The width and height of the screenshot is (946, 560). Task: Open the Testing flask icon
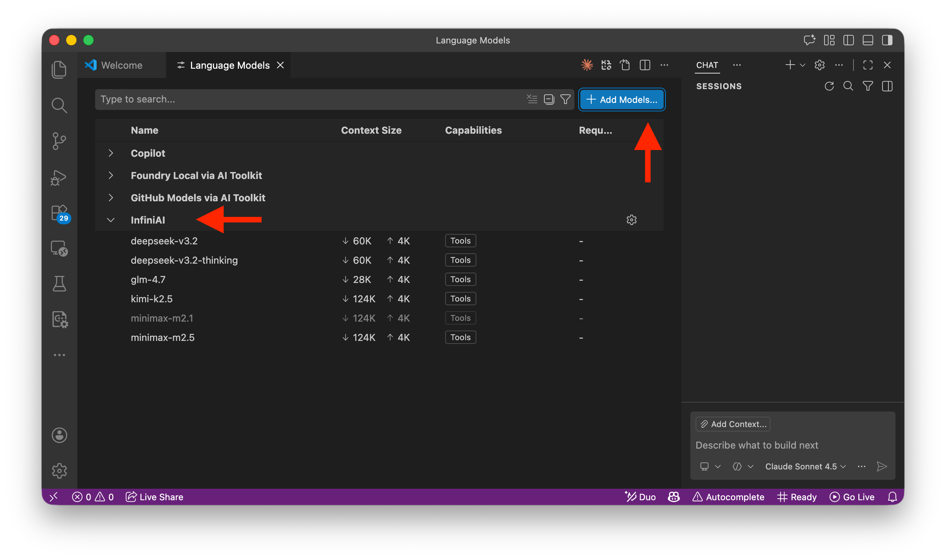tap(59, 284)
